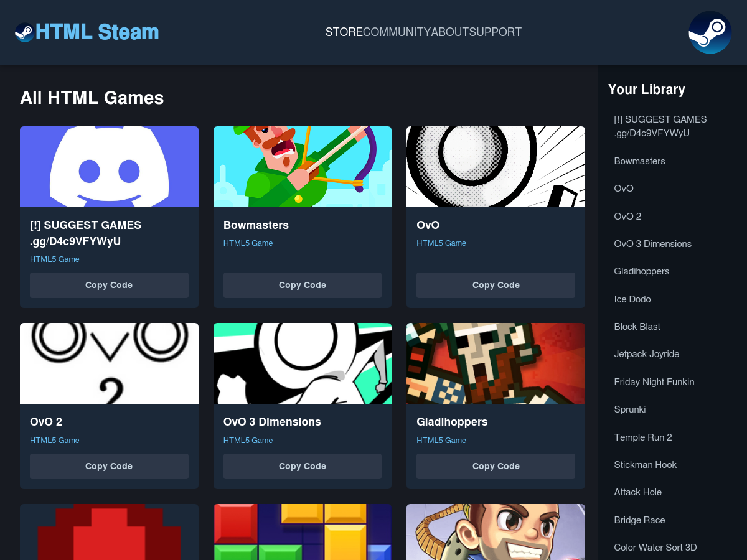This screenshot has height=560, width=747.
Task: Open the Discord logo game thumbnail
Action: [x=109, y=167]
